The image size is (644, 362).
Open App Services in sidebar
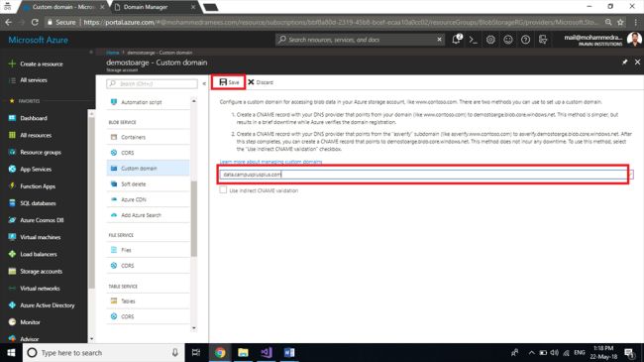coord(31,169)
